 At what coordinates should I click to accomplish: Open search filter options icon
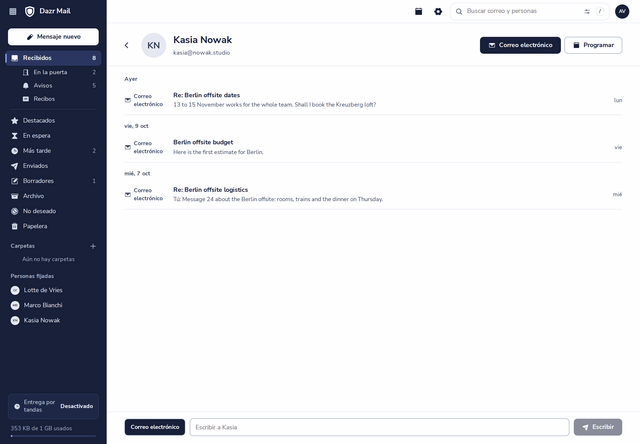coord(587,11)
